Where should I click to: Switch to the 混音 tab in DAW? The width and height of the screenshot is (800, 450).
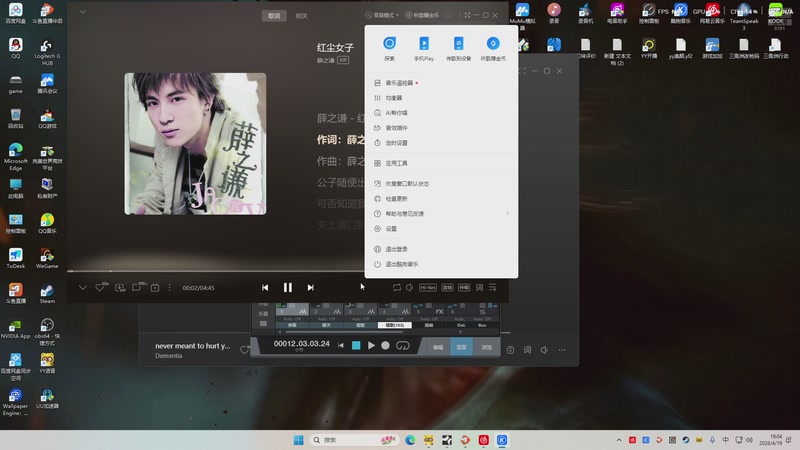click(x=461, y=347)
